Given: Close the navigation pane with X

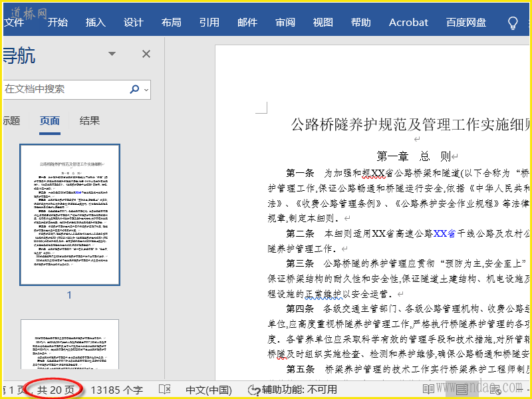Looking at the screenshot, I should (146, 55).
